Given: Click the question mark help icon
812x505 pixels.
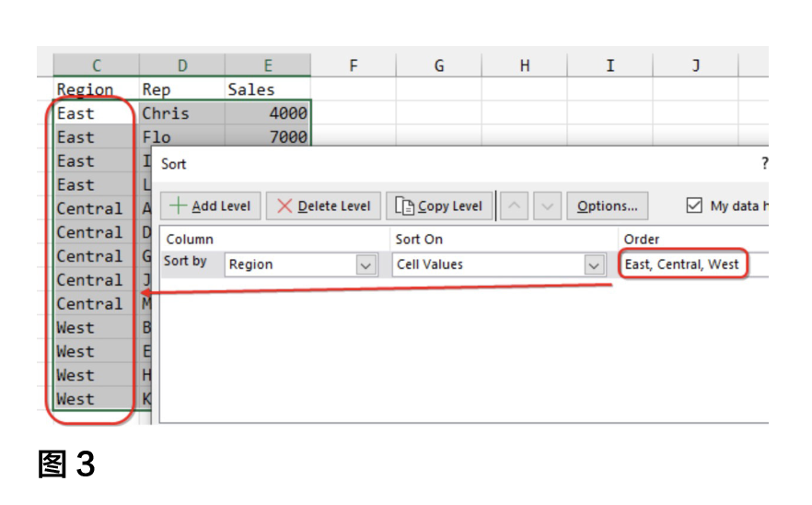Looking at the screenshot, I should coord(763,164).
